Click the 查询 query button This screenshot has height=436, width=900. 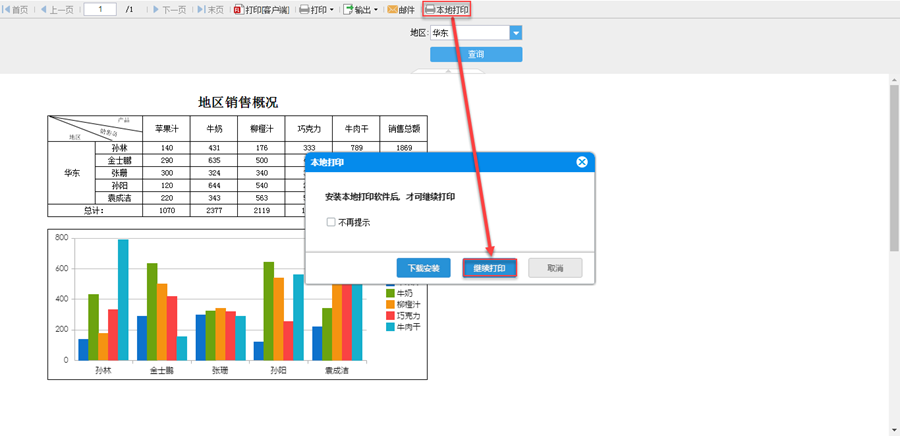[x=476, y=54]
